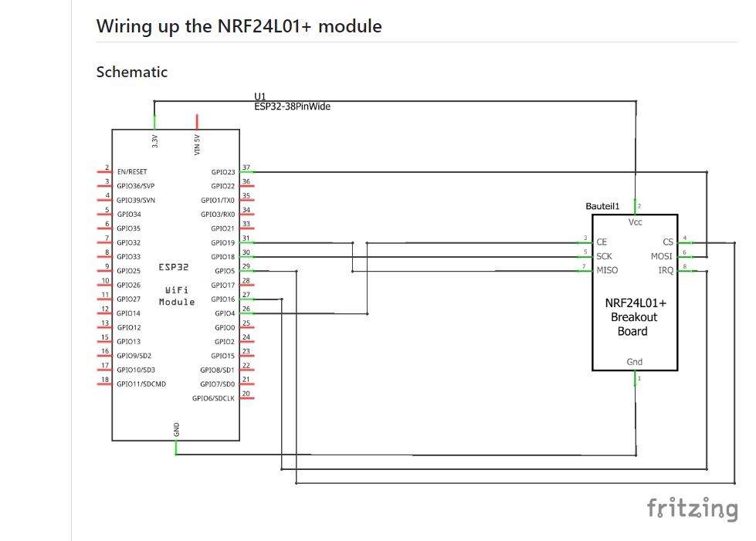Select the GPIO17 pin label
The height and width of the screenshot is (541, 756).
click(222, 286)
